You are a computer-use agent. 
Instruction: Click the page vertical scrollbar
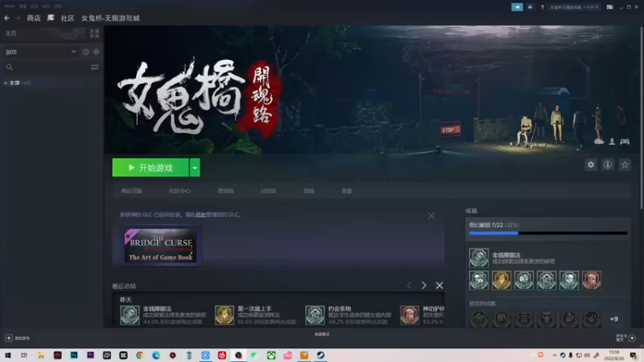641,117
